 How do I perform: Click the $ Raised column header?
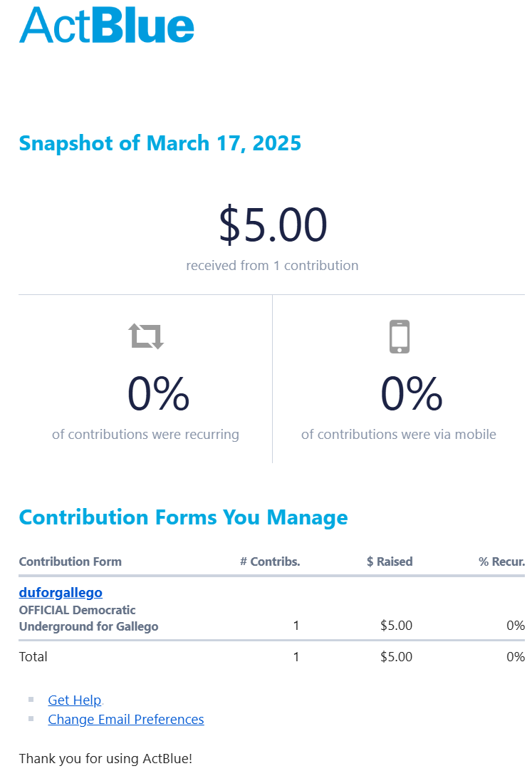(390, 562)
